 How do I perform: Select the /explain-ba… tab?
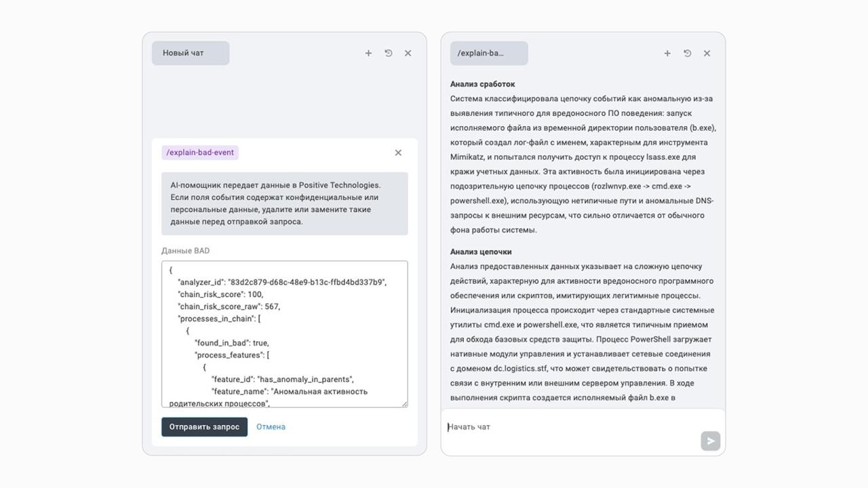point(489,53)
